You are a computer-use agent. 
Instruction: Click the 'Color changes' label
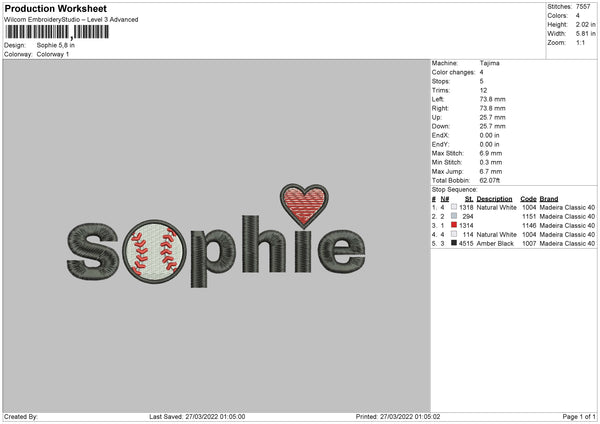tap(453, 72)
